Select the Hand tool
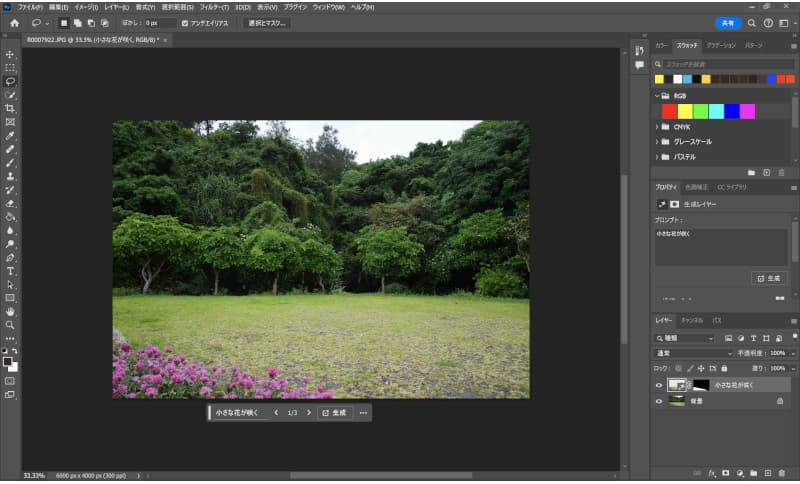 (10, 311)
